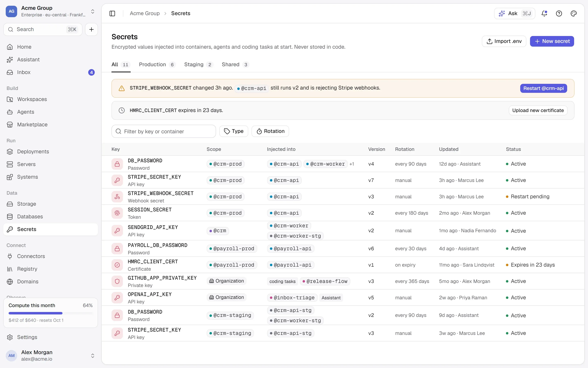The image size is (588, 368).
Task: Select Secrets in the sidebar
Action: pyautogui.click(x=51, y=229)
